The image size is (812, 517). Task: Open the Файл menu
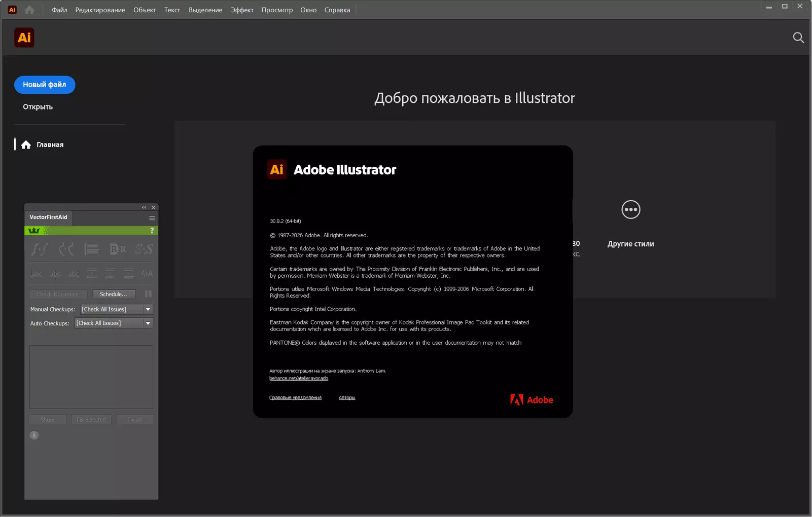coord(59,10)
